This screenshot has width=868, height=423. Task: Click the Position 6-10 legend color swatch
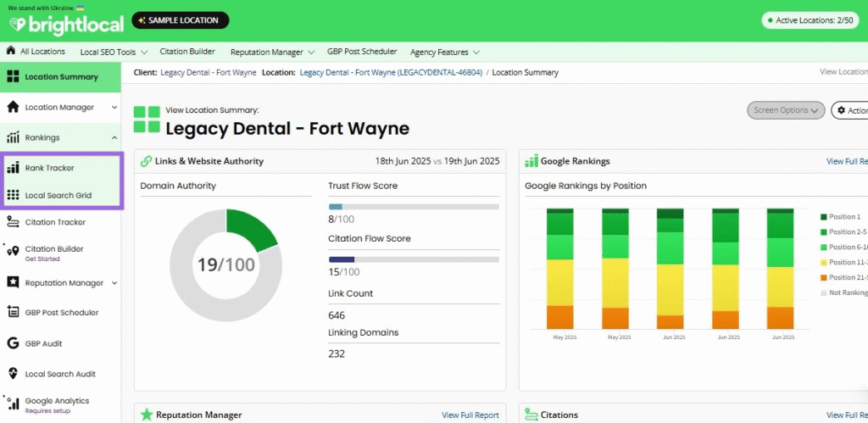pyautogui.click(x=823, y=248)
